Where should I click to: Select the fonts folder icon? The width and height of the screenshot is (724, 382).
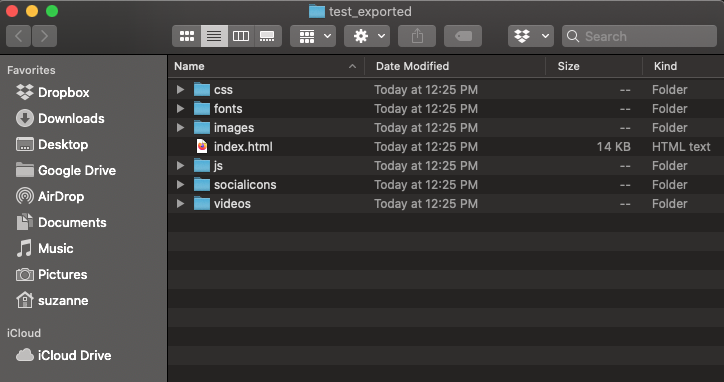point(202,109)
